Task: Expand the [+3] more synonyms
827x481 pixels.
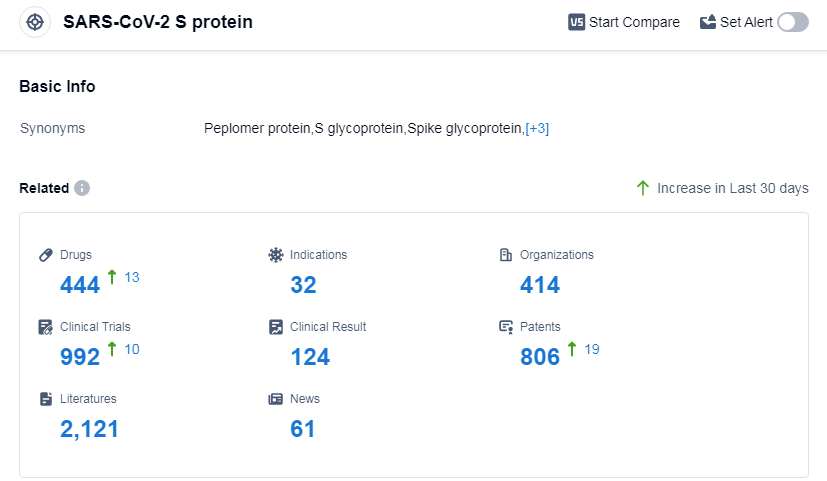Action: click(x=537, y=129)
